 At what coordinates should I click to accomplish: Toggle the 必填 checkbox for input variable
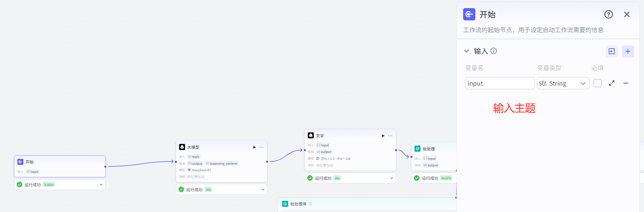597,83
